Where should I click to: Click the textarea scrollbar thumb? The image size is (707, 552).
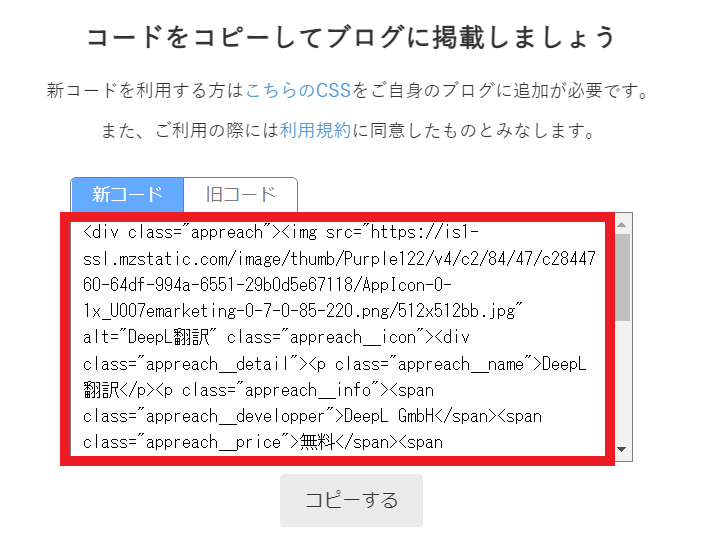[622, 277]
